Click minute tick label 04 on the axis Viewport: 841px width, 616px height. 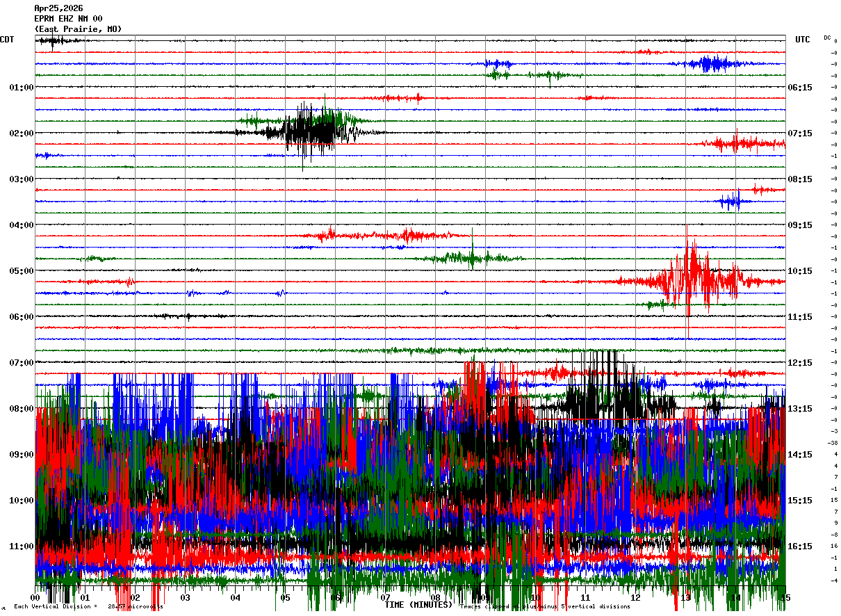coord(235,598)
